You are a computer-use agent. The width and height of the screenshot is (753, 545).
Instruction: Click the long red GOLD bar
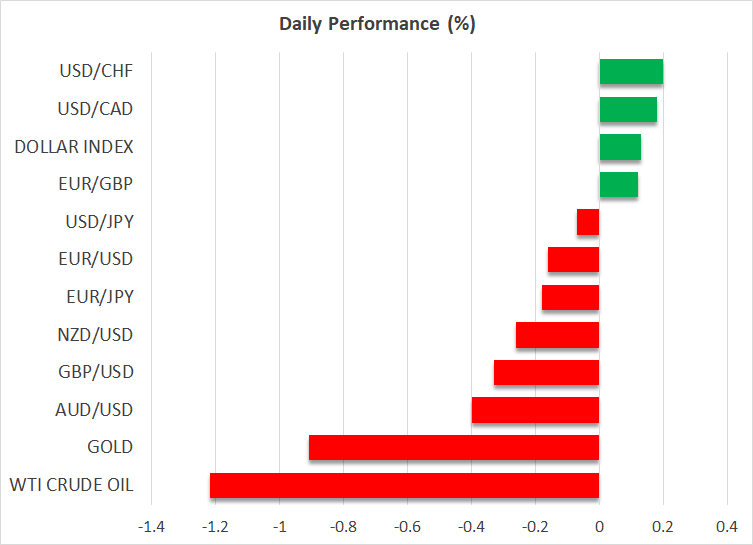[x=454, y=447]
